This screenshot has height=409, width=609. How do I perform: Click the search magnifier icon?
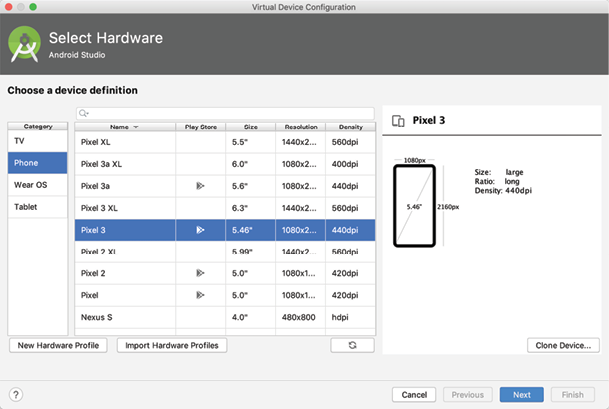83,113
